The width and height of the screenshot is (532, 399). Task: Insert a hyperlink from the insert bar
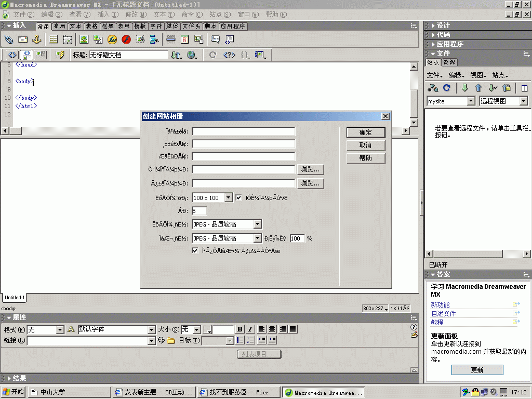pyautogui.click(x=9, y=39)
